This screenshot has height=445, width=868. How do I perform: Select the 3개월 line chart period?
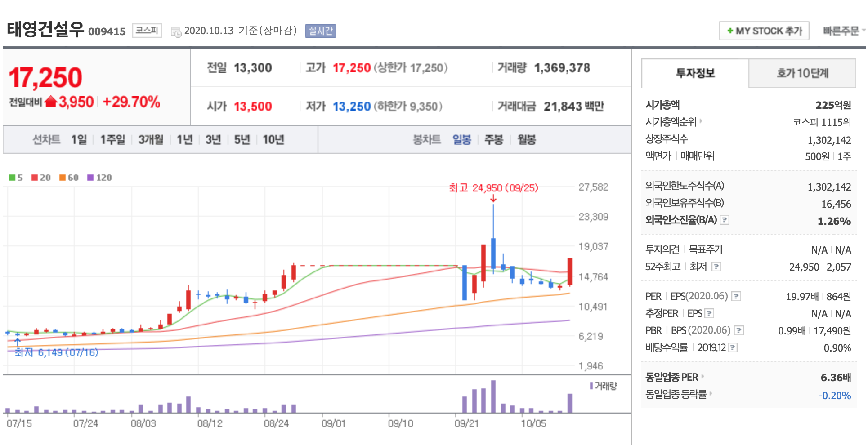click(x=151, y=139)
